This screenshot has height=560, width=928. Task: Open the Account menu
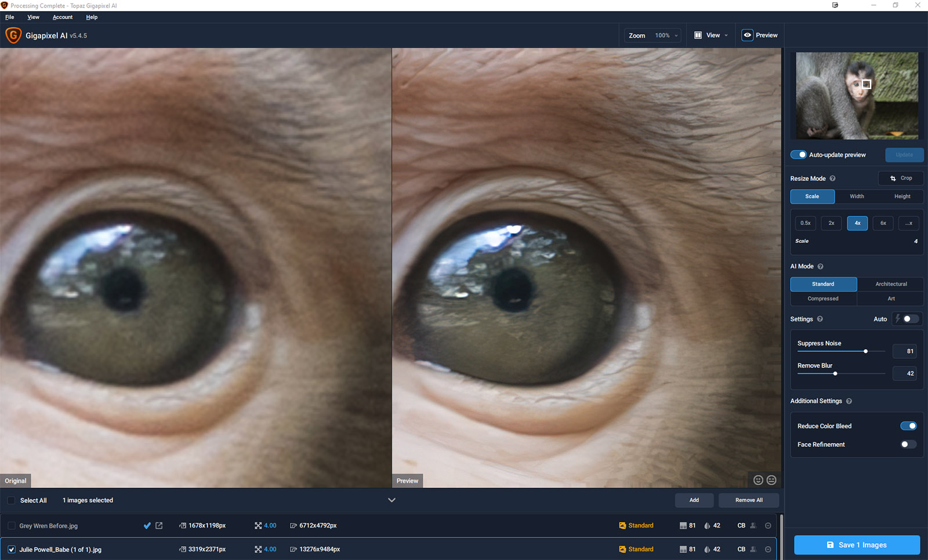point(63,17)
